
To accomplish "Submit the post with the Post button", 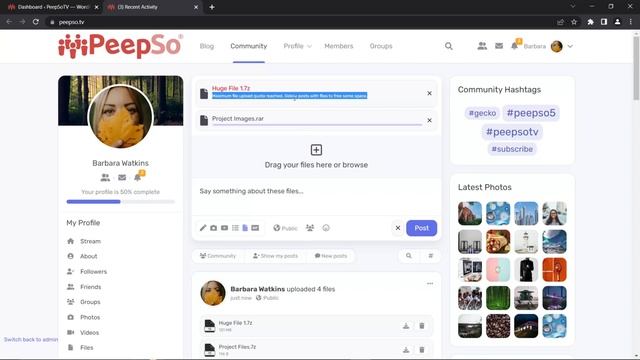I will pyautogui.click(x=421, y=228).
